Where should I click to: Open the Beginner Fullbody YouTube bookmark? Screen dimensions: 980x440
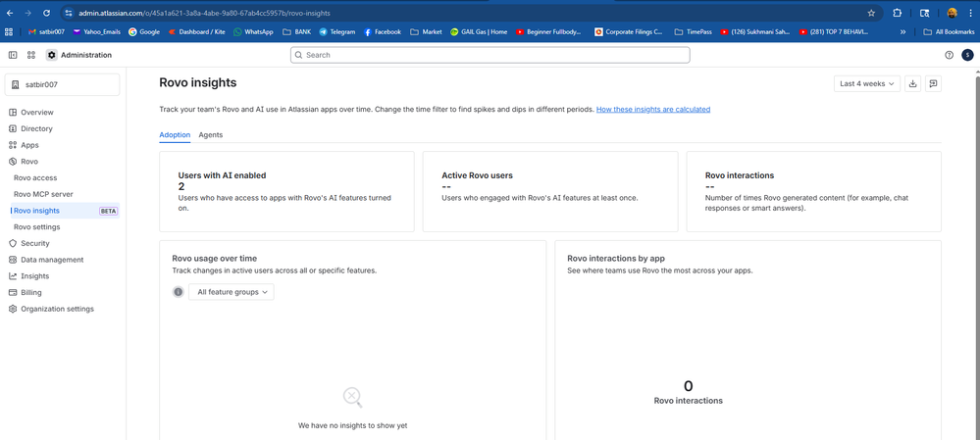pos(548,31)
